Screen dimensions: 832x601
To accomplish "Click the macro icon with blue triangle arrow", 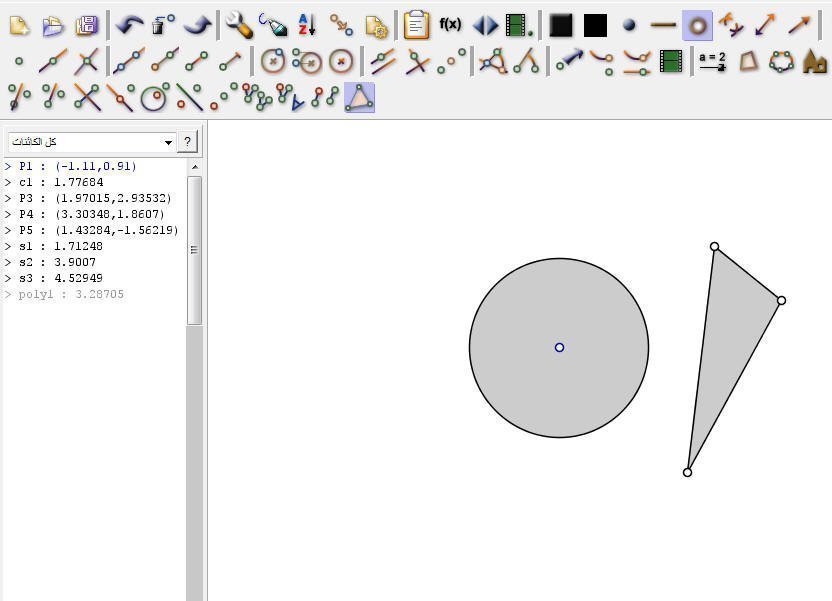I will (291, 98).
